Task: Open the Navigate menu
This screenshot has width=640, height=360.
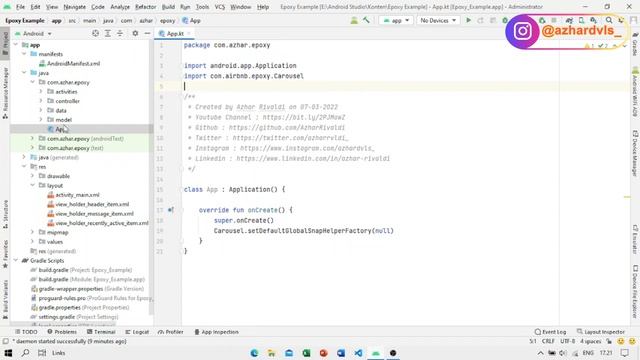Action: click(x=74, y=7)
